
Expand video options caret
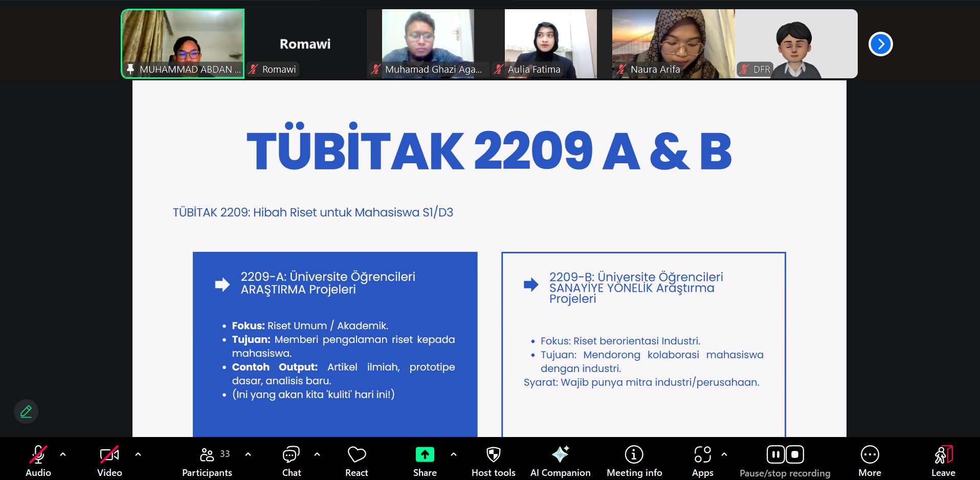(138, 454)
